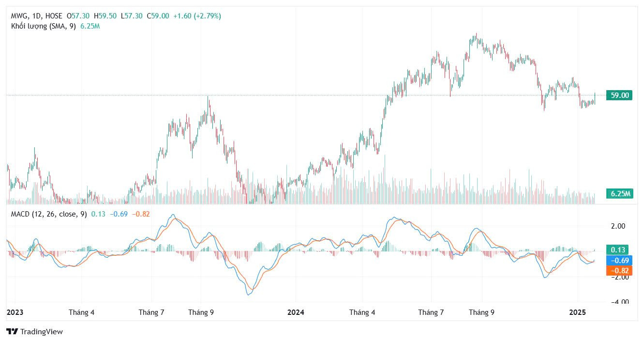644x342 pixels.
Task: Click the Khối lượng (SMA, 9) indicator title
Action: click(x=44, y=26)
